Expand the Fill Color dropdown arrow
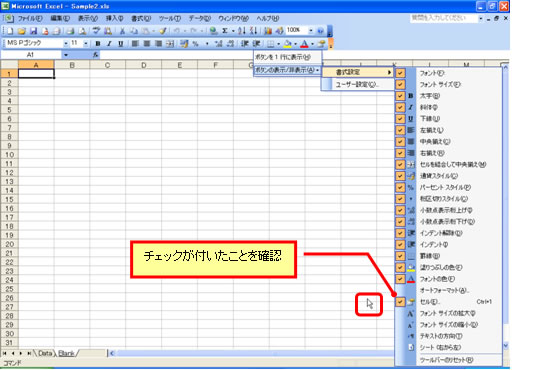Viewport: 540px width, 370px height. coord(295,44)
